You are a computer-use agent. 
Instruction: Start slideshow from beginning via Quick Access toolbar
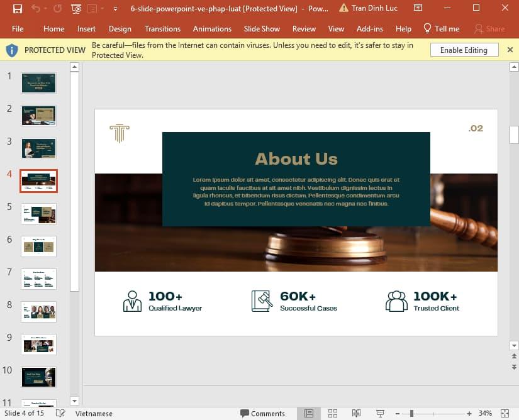(75, 9)
